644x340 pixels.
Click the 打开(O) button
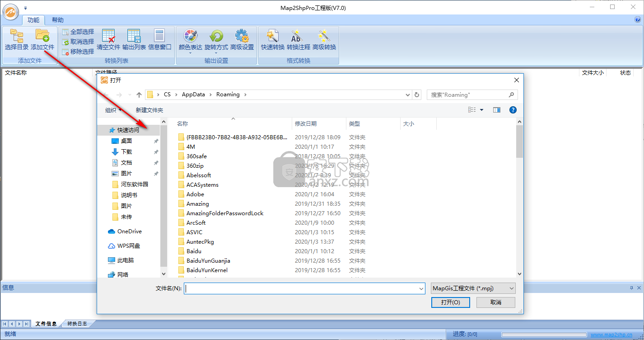click(x=450, y=302)
